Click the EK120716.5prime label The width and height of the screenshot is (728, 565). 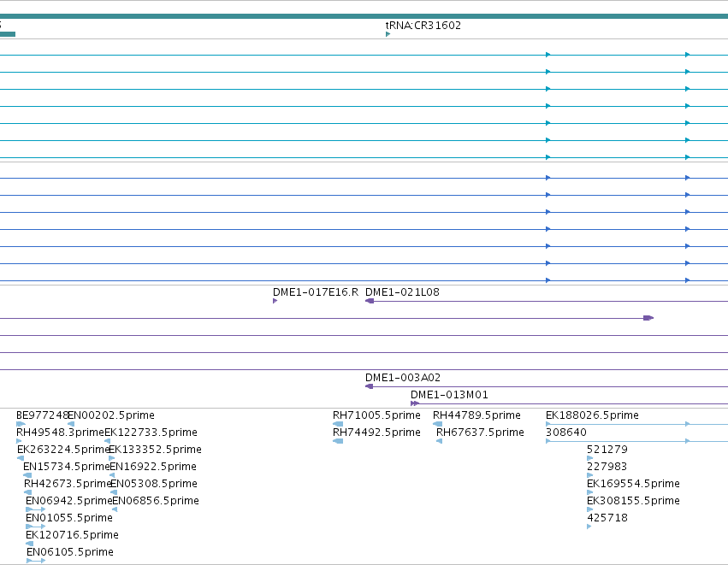pos(73,535)
